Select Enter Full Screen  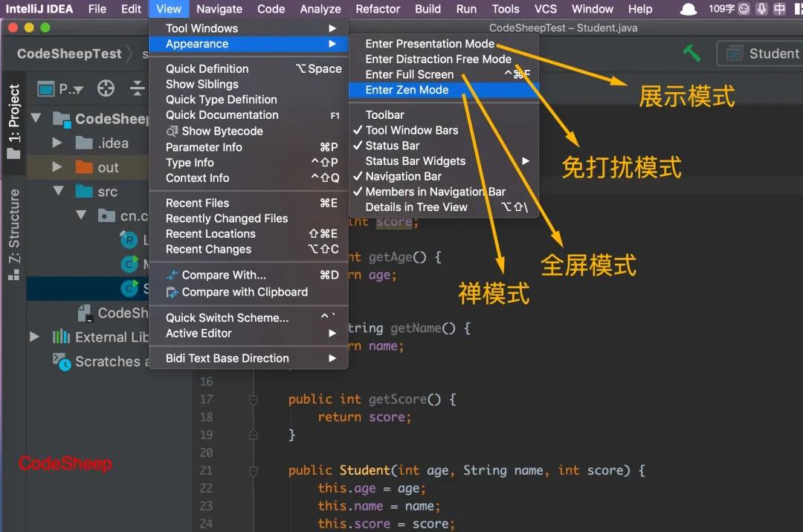coord(443,75)
